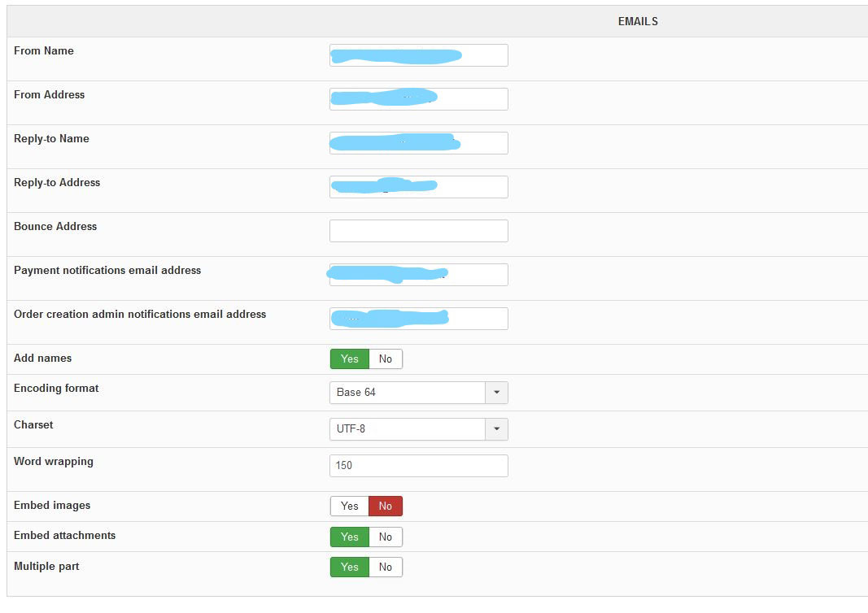Click Order creation admin notifications email field
Viewport: 868px width, 613px height.
click(x=418, y=319)
